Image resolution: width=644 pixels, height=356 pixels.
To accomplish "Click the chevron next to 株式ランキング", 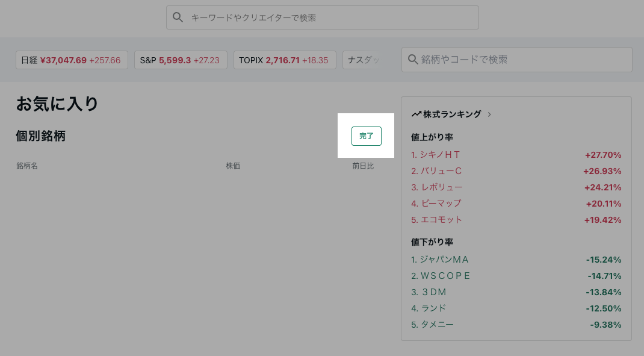I will click(x=489, y=114).
